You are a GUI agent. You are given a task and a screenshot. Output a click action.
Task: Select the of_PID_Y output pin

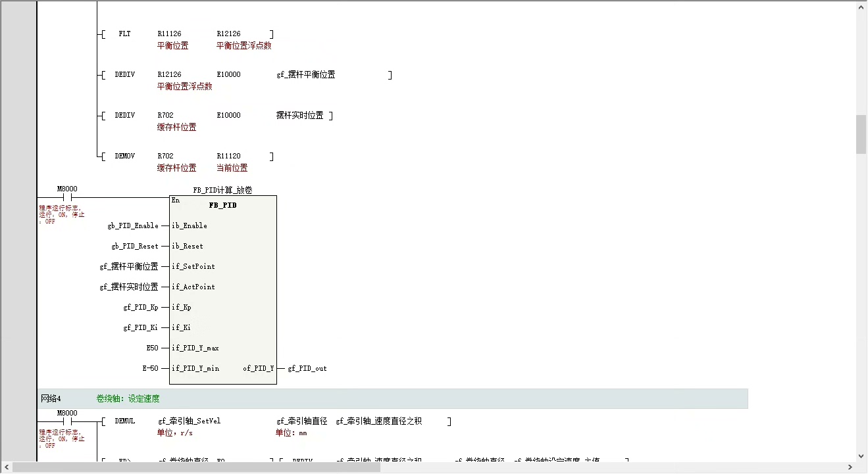click(257, 368)
